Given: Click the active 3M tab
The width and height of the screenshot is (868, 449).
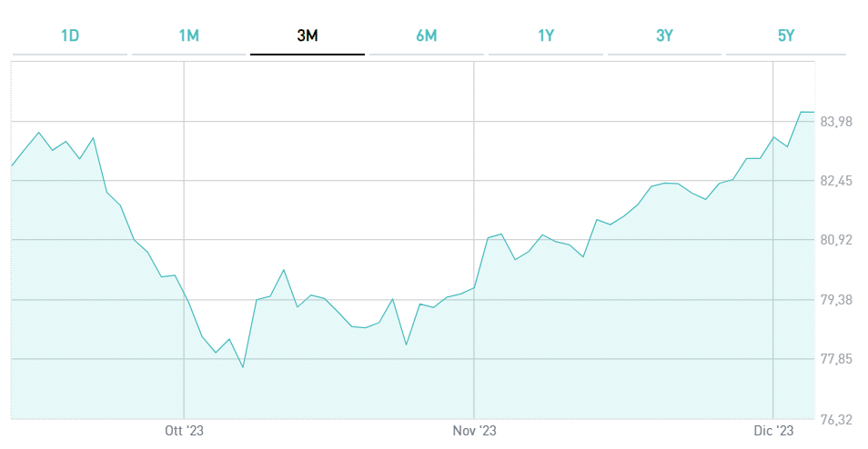Looking at the screenshot, I should [x=308, y=36].
